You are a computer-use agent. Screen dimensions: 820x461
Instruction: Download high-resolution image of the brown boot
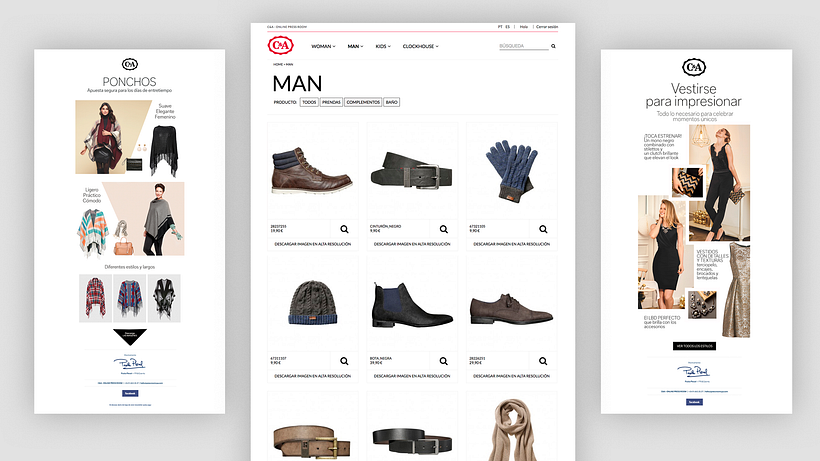click(x=314, y=244)
